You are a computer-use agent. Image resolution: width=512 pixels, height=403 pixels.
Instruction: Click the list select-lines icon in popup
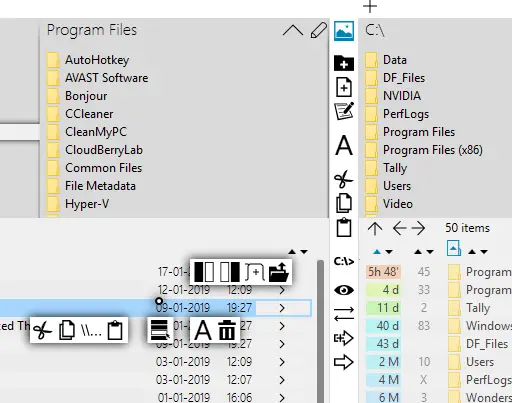tap(160, 330)
